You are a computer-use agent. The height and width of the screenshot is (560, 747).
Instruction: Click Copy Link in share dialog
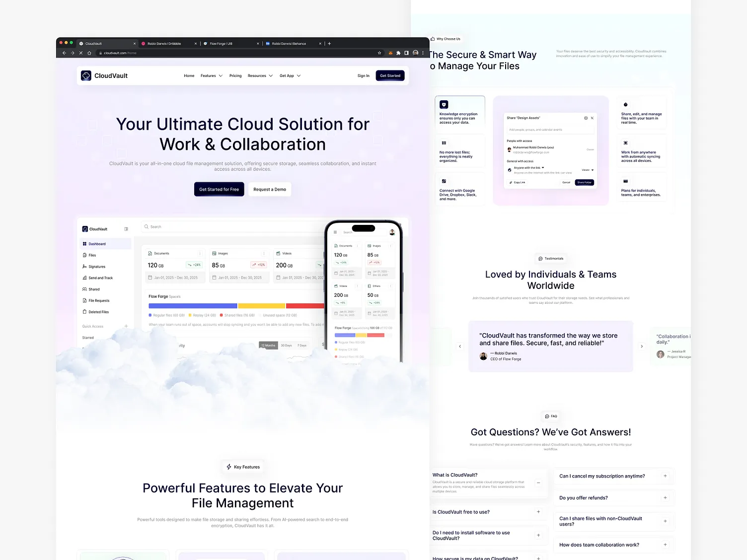coord(517,182)
